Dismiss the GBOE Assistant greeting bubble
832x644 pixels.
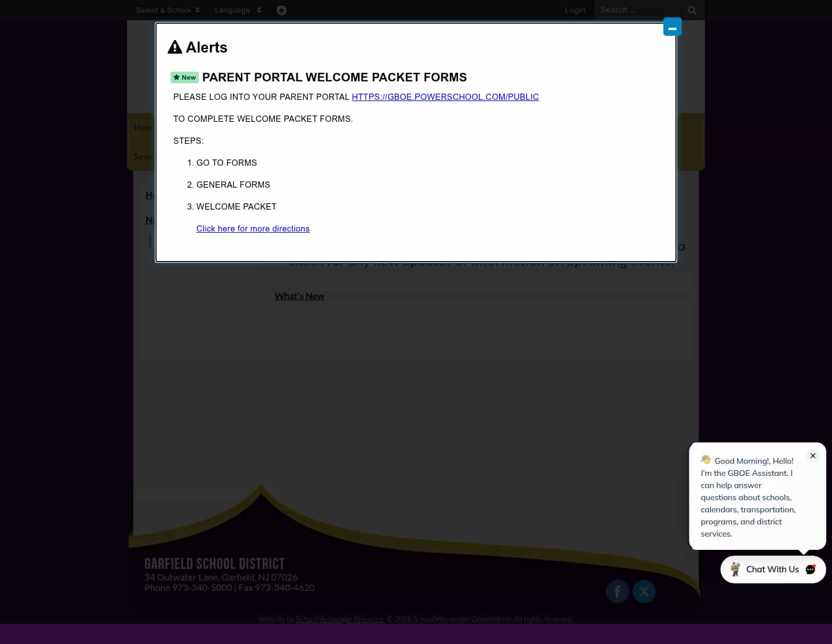[x=813, y=456]
